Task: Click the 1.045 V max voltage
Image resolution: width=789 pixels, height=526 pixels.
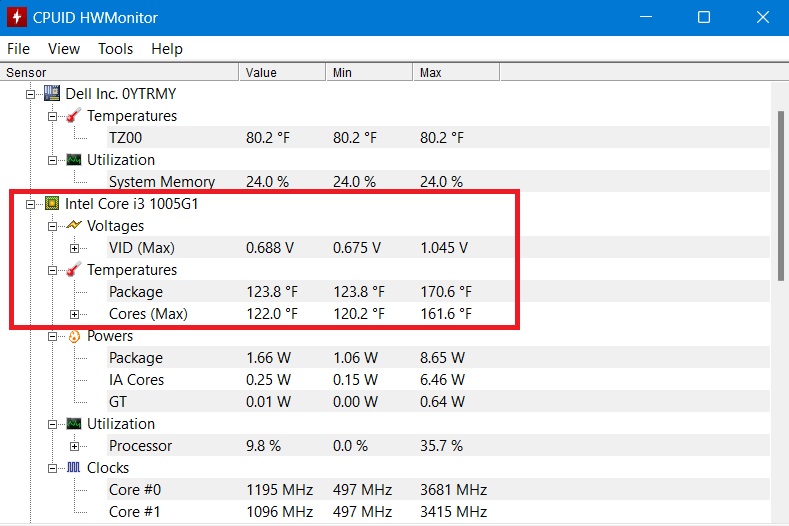Action: point(444,248)
